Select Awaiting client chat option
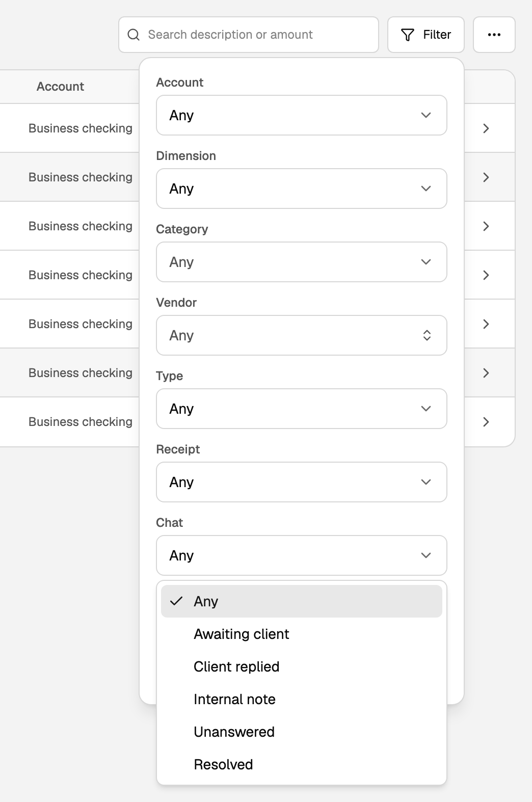Screen dimensions: 532x802 [x=302, y=634]
